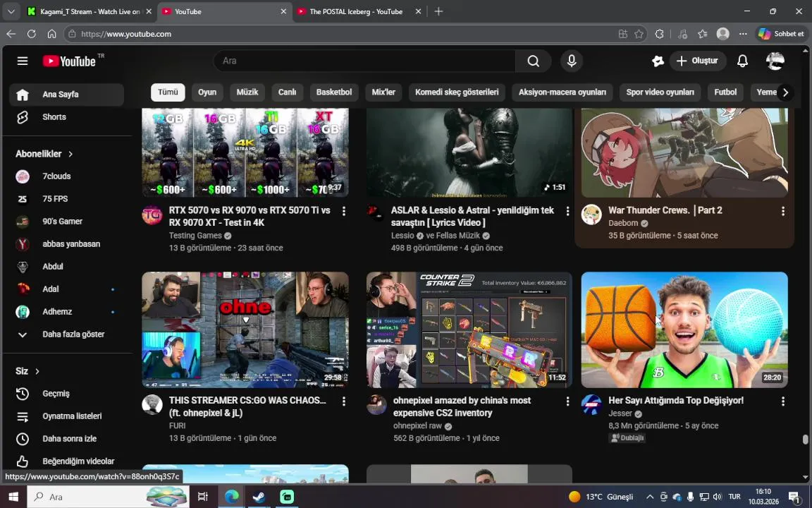Viewport: 812px width, 508px height.
Task: Select Aksiyon-macera oyunları chip
Action: [562, 92]
